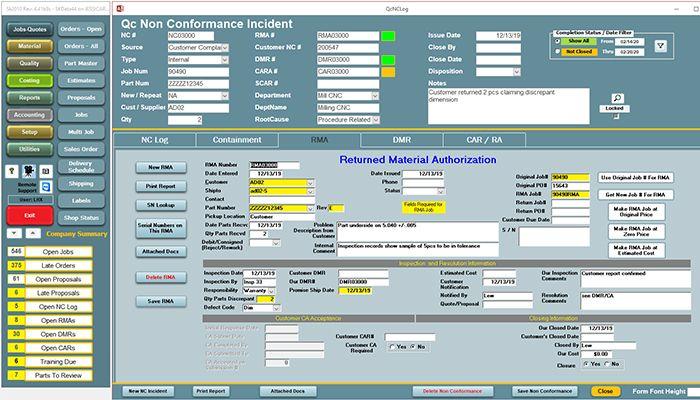Click New NC Incident button
The image size is (700, 400).
click(148, 392)
